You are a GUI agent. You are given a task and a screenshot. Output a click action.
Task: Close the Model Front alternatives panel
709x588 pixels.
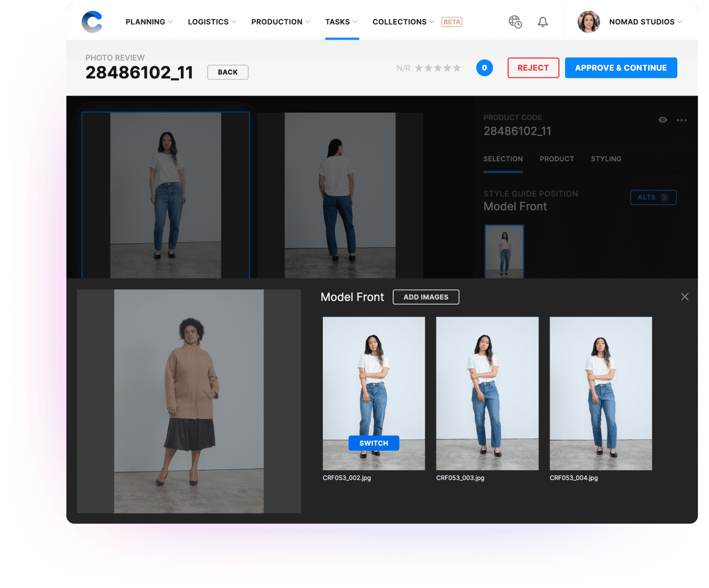684,297
